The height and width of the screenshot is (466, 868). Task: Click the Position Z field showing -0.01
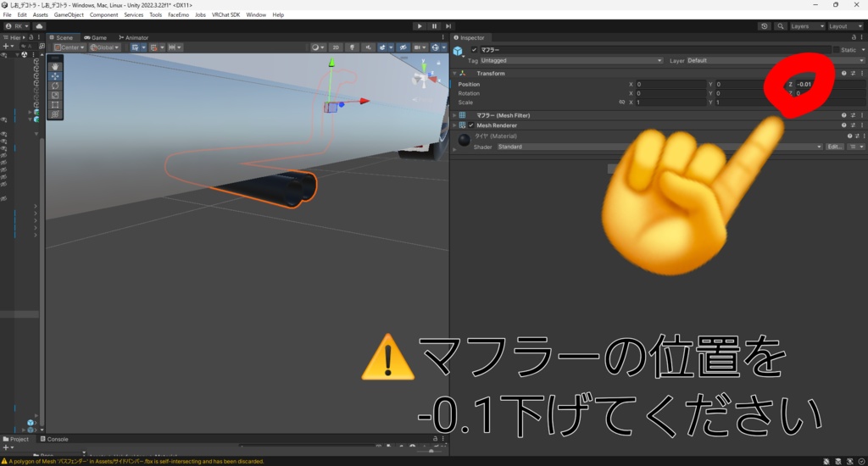click(x=830, y=84)
